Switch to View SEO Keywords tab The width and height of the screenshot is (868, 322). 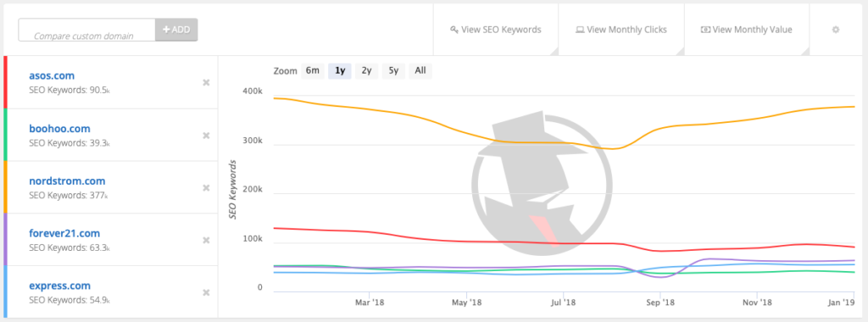(x=495, y=30)
